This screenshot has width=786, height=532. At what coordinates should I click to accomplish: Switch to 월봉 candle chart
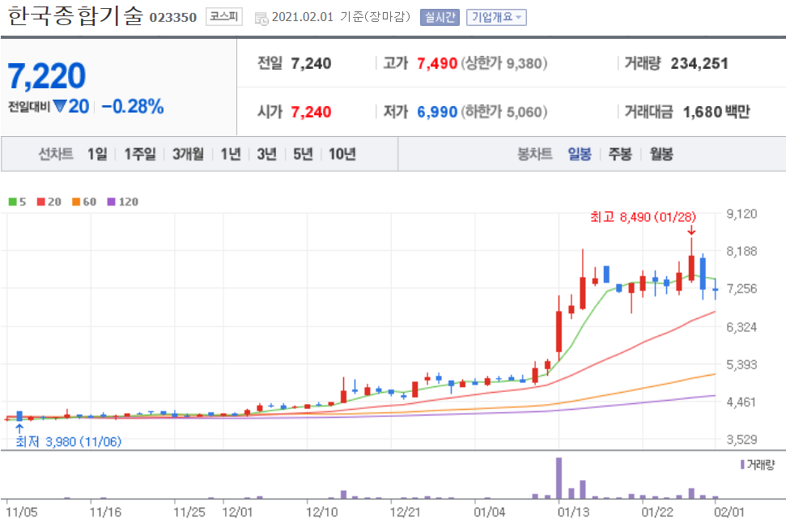pyautogui.click(x=661, y=154)
